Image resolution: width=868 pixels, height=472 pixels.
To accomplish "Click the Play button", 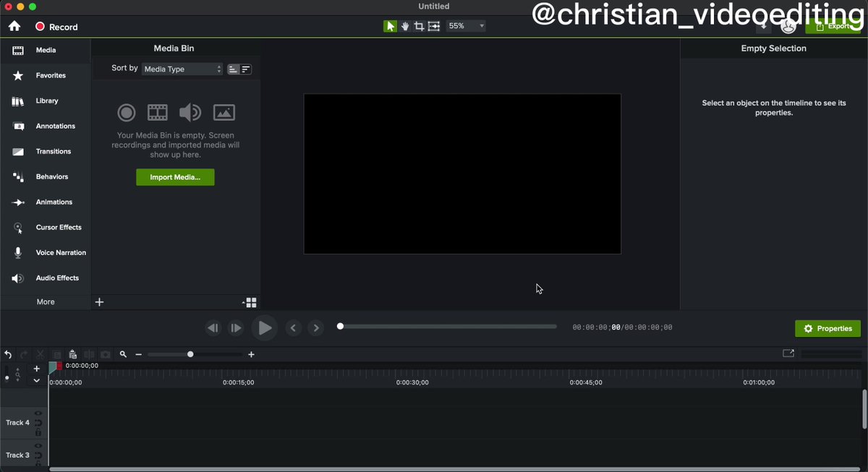I will (x=265, y=328).
